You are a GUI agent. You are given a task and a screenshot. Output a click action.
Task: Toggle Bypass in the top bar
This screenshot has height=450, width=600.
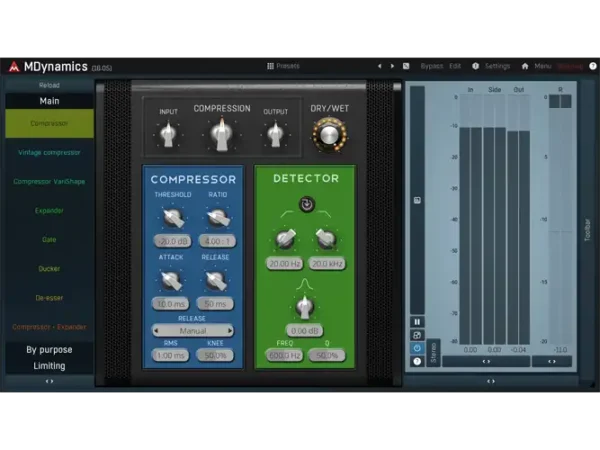pyautogui.click(x=432, y=66)
